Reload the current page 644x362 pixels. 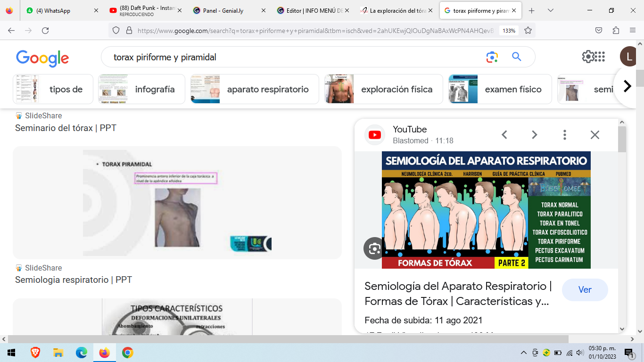pyautogui.click(x=45, y=30)
